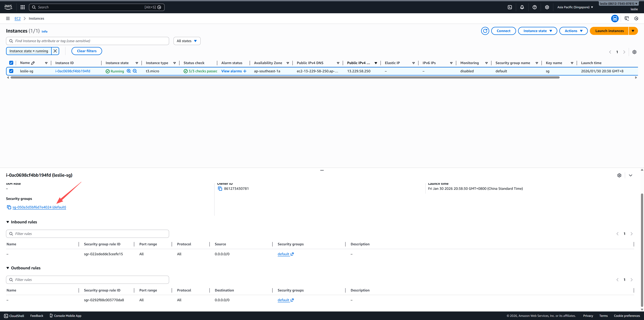This screenshot has height=320, width=644.
Task: Go to the EC2 breadcrumb link
Action: [x=17, y=18]
